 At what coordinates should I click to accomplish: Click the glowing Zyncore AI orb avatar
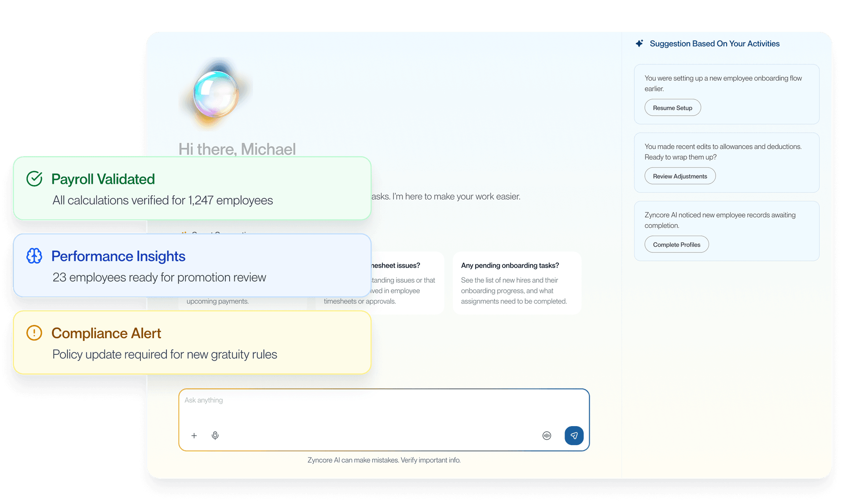coord(216,94)
